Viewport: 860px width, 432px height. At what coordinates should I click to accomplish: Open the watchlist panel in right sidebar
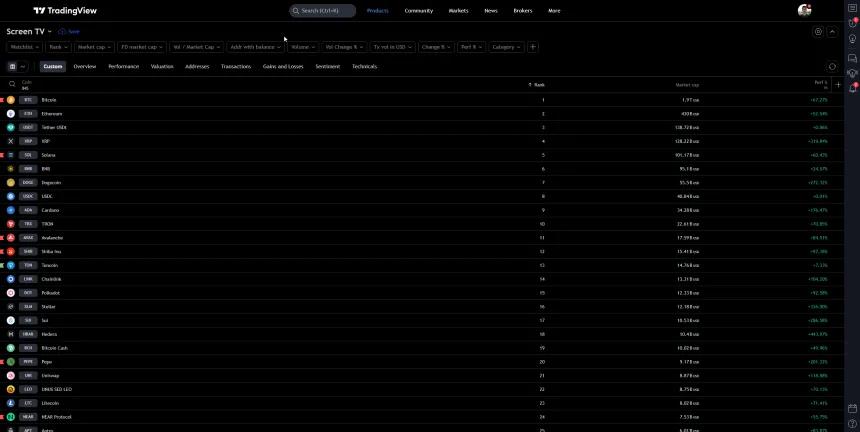[852, 8]
